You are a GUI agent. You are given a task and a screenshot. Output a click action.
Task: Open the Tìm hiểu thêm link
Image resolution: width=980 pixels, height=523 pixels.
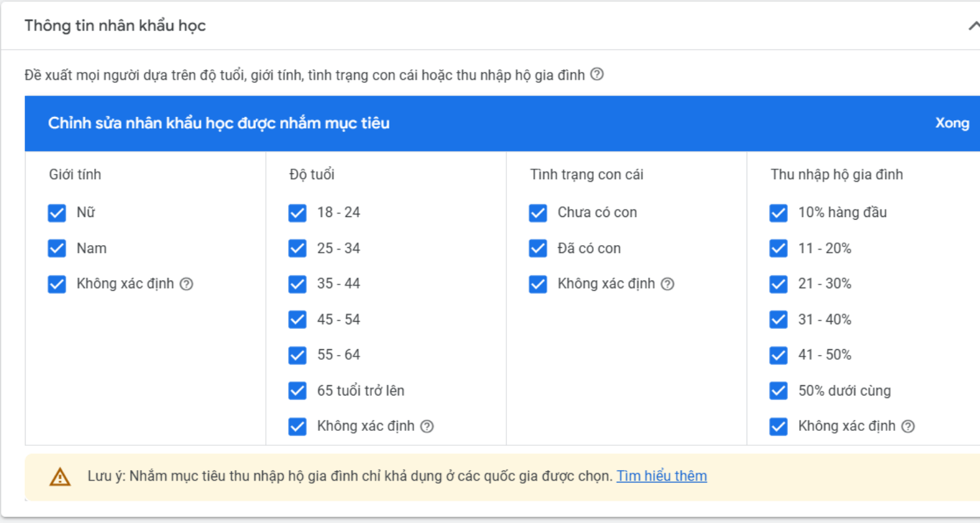tap(661, 476)
